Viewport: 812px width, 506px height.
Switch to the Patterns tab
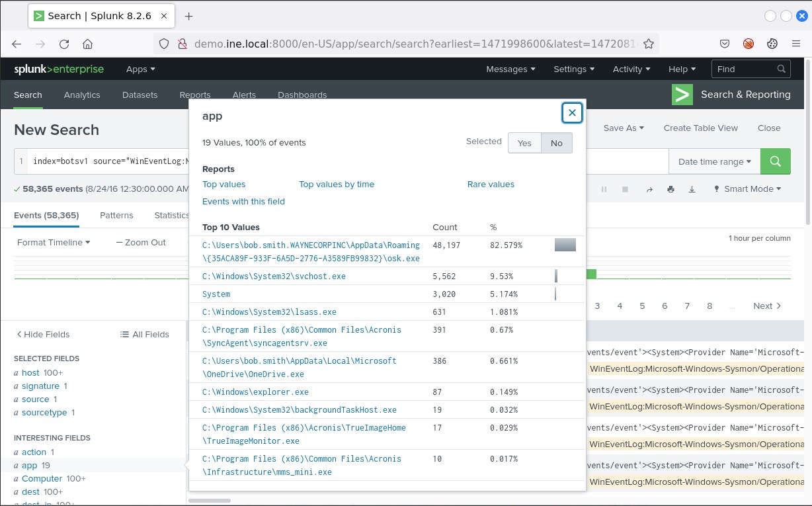(116, 215)
